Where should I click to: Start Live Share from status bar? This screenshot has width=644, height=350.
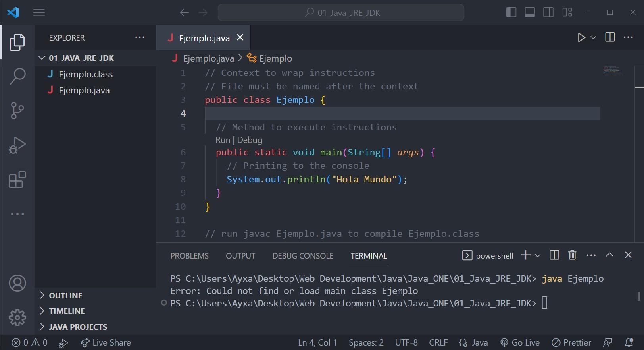click(x=106, y=342)
